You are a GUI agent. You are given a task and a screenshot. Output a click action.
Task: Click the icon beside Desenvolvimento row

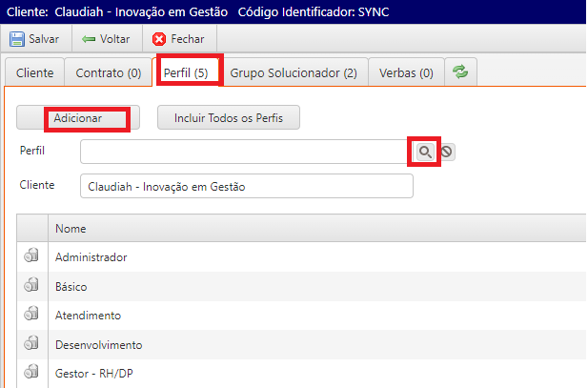pos(31,343)
